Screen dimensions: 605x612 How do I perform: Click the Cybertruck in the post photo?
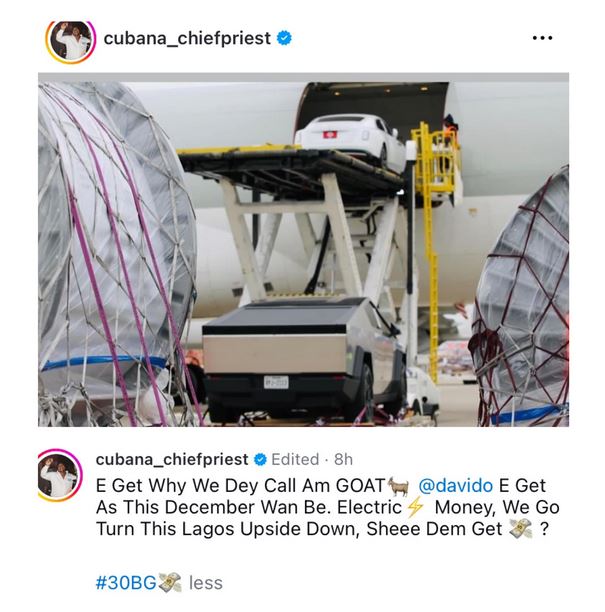pyautogui.click(x=304, y=359)
